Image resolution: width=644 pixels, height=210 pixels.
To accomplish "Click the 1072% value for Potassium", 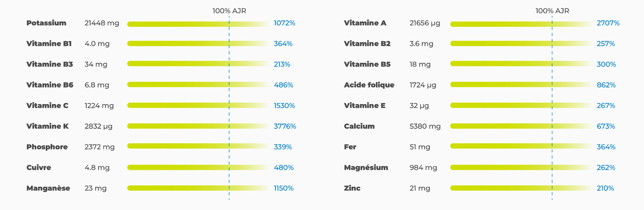I will (284, 23).
